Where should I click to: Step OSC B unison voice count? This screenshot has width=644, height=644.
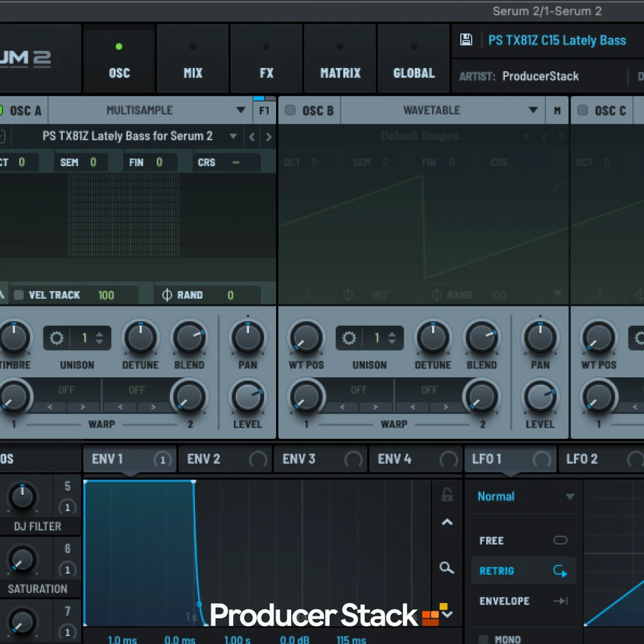[392, 338]
